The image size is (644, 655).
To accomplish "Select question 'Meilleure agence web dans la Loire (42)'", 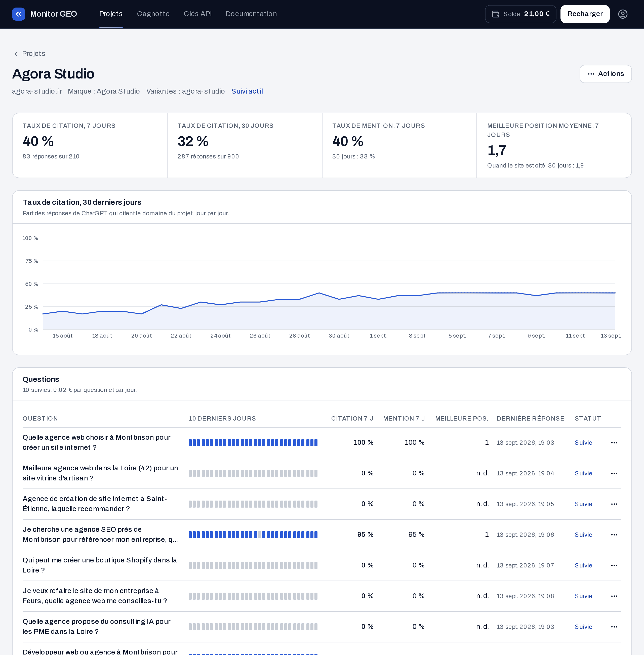I will pos(100,473).
